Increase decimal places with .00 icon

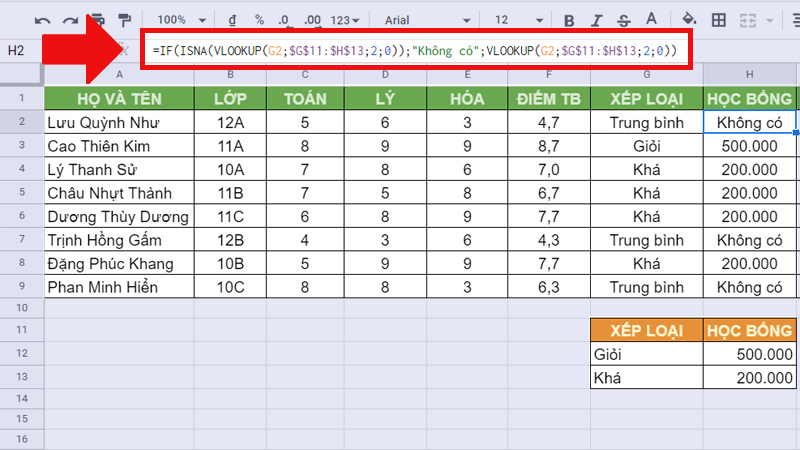[313, 19]
